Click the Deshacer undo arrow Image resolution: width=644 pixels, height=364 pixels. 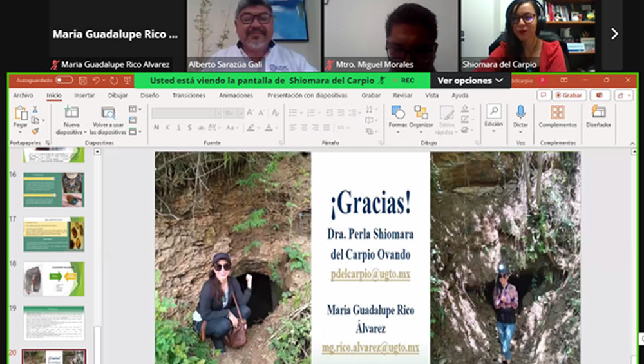pos(96,81)
